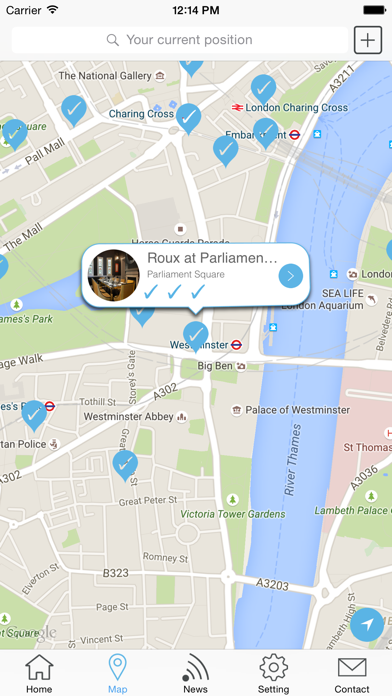Tap the marker below Charing Cross toward Embankment
The width and height of the screenshot is (392, 696).
(226, 151)
